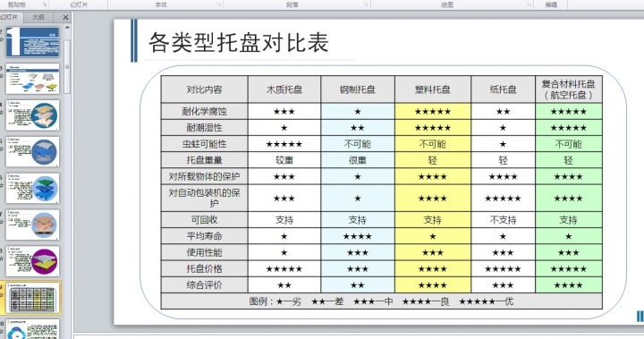
Task: Select the thumbnail with blue steel pallet circle
Action: [x=32, y=152]
